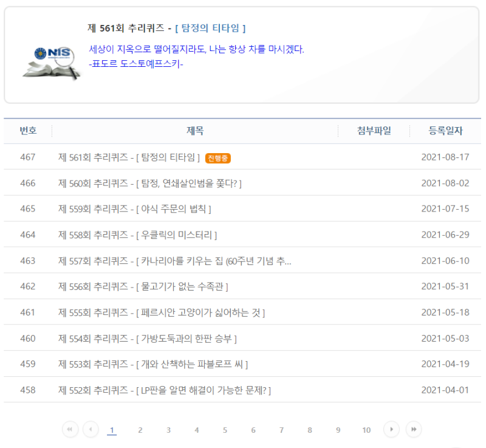486x448 pixels.
Task: Click the date 2021-04-19
Action: (x=445, y=364)
